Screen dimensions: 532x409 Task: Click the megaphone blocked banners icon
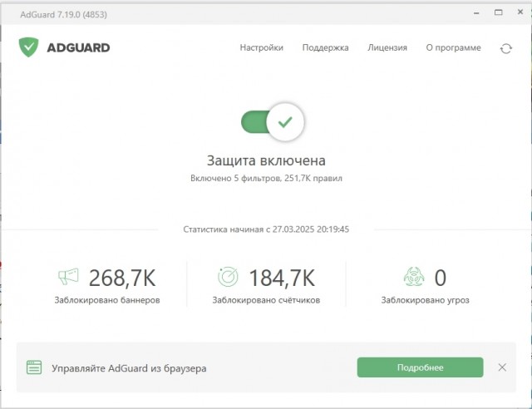[x=68, y=276]
